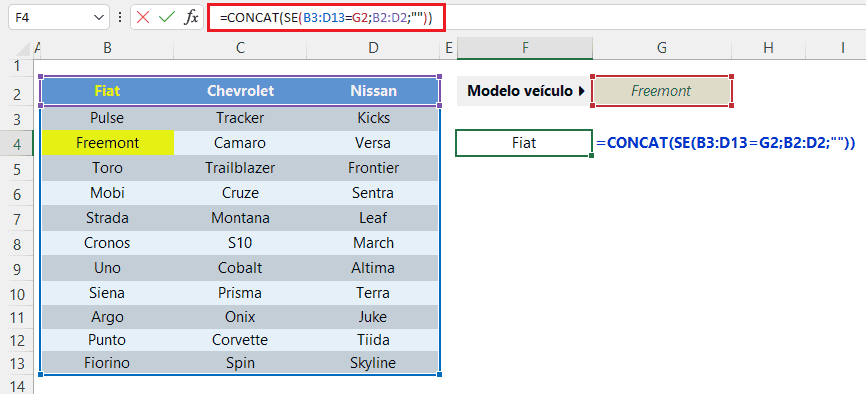The width and height of the screenshot is (866, 394).
Task: Select the Argo cell
Action: coord(108,318)
